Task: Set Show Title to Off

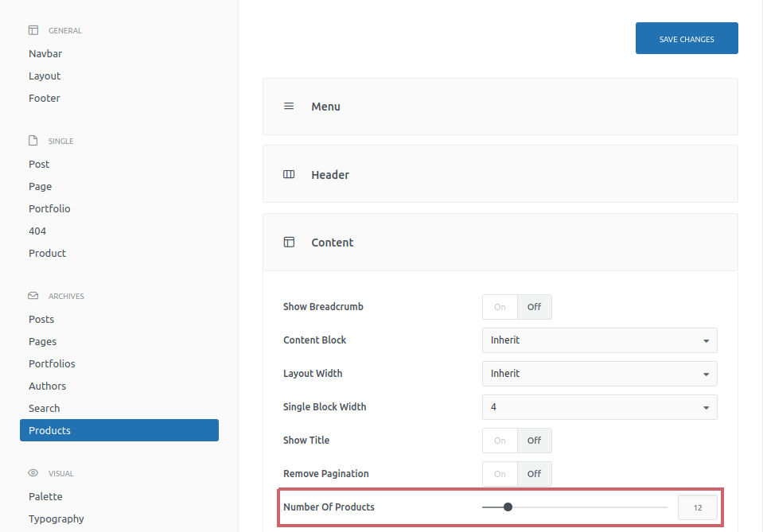Action: click(x=535, y=441)
